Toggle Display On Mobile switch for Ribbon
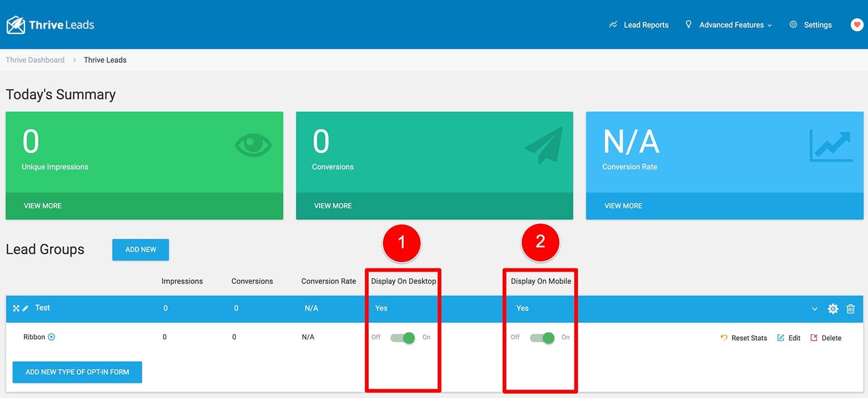 542,337
